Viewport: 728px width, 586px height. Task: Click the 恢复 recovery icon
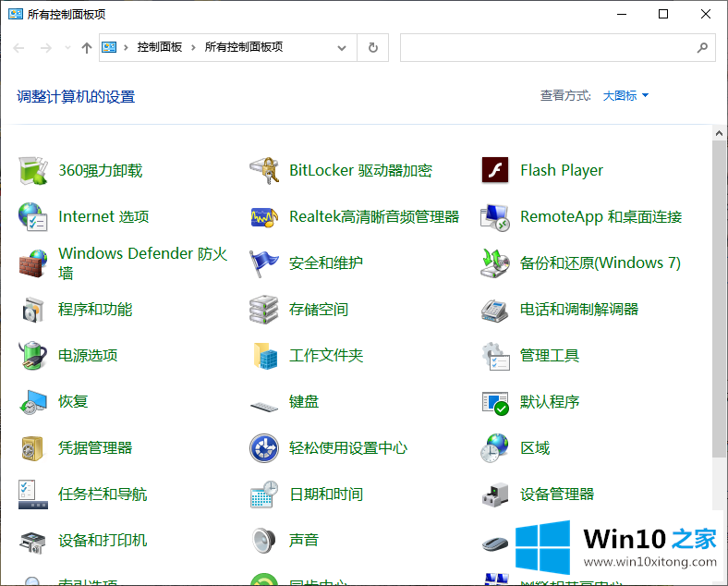click(33, 402)
